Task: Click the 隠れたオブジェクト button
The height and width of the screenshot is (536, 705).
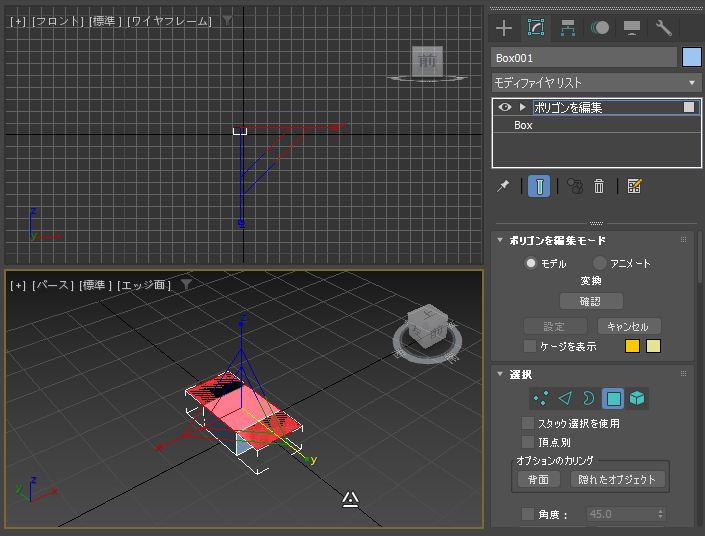Action: [x=617, y=479]
